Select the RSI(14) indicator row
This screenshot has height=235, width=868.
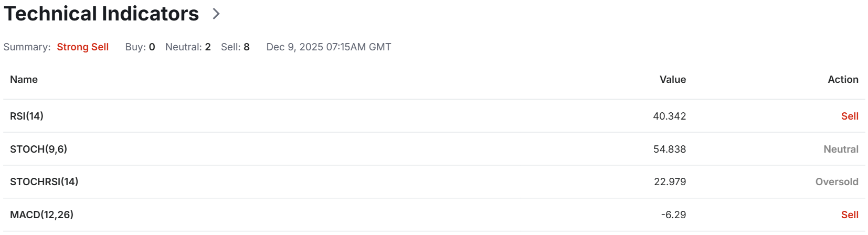coord(434,116)
